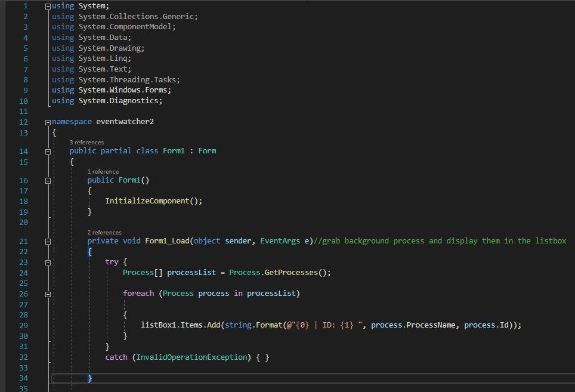The width and height of the screenshot is (575, 392).
Task: Collapse the Form1_Load method body
Action: [x=47, y=240]
